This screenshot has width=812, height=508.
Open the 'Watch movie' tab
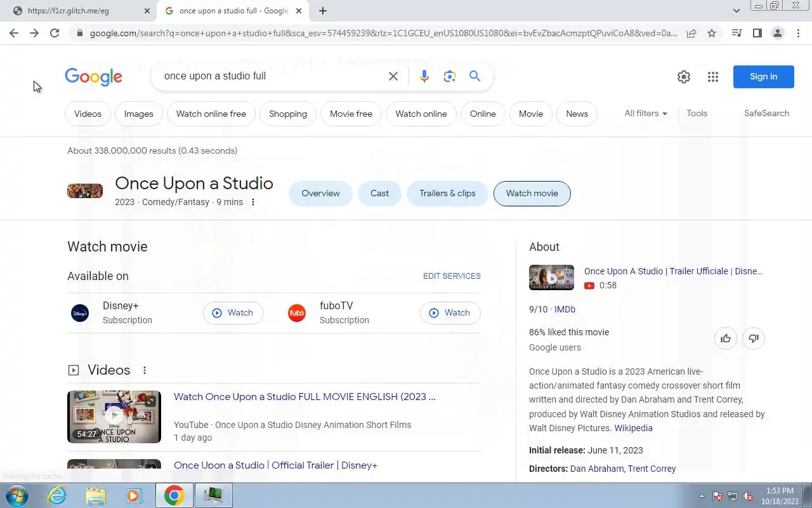tap(532, 194)
